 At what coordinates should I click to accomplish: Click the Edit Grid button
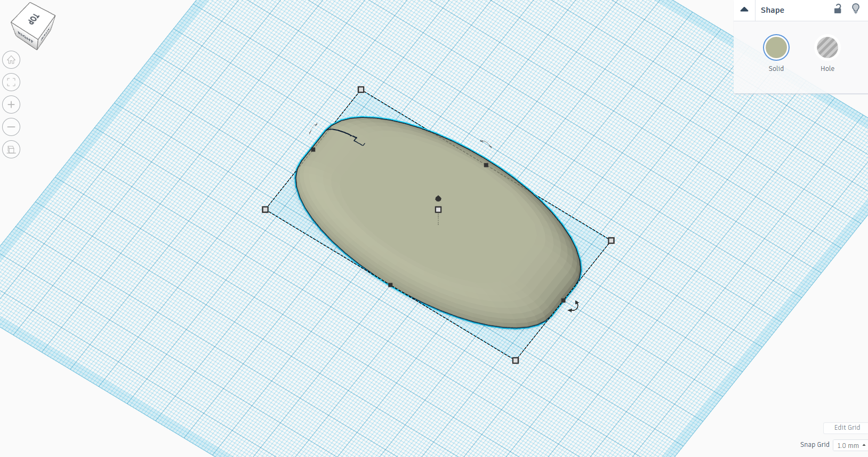(x=847, y=428)
